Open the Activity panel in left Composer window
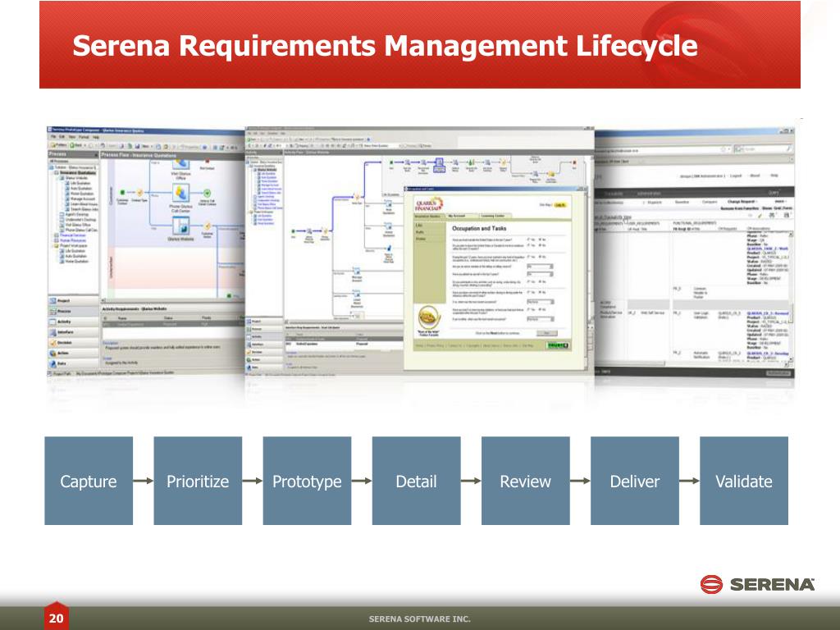Image resolution: width=840 pixels, height=630 pixels. (73, 322)
